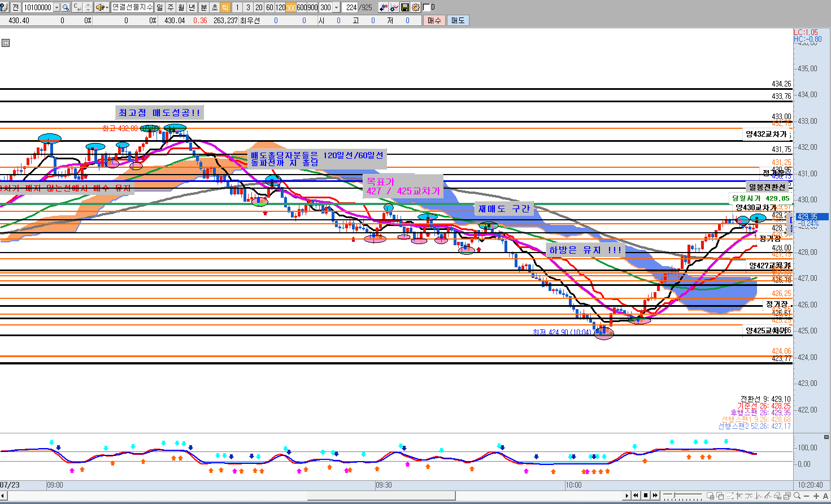The image size is (831, 504).
Task: Zoom out chart with the minus icon
Action: coord(806,496)
